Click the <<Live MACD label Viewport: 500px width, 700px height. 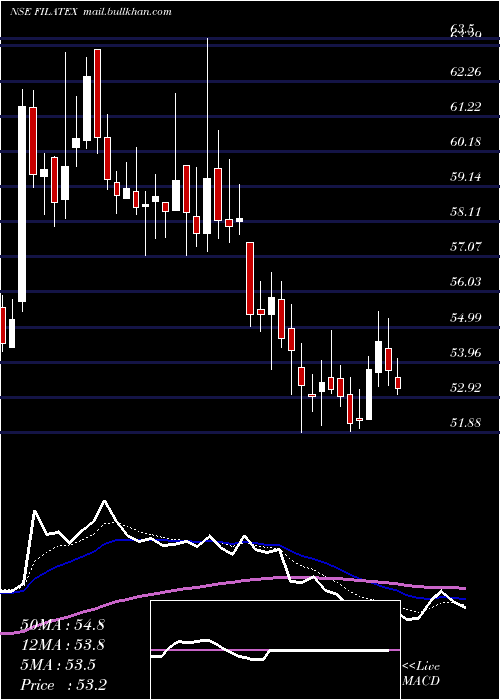[421, 674]
